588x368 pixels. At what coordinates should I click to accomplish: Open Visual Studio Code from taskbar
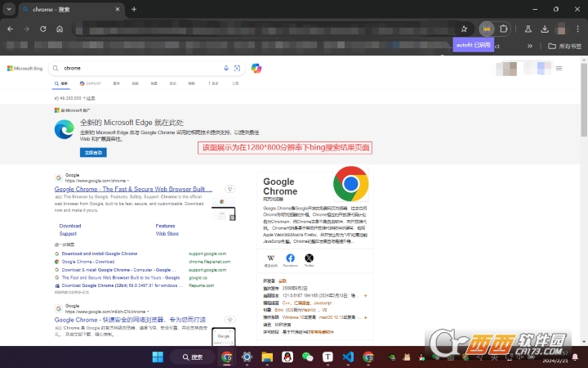tap(348, 357)
